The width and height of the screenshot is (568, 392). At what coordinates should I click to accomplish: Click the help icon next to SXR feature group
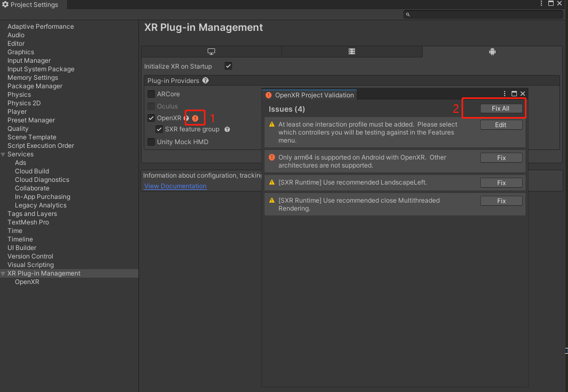(x=227, y=129)
